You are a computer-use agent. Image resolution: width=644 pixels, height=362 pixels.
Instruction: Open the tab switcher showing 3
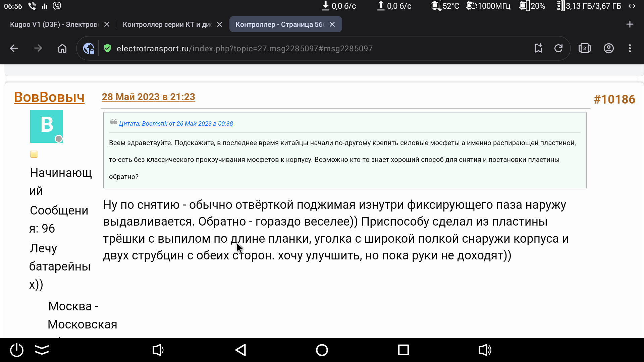584,48
